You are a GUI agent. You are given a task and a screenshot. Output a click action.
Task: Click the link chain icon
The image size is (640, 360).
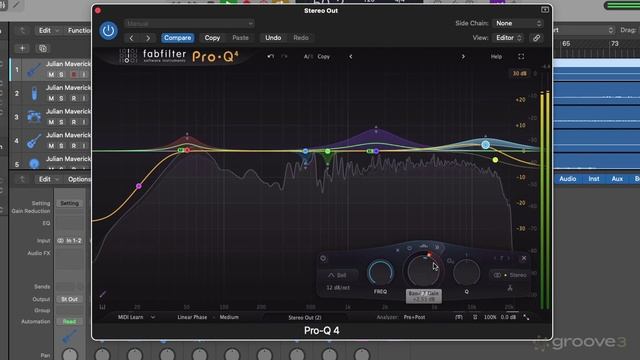(536, 38)
